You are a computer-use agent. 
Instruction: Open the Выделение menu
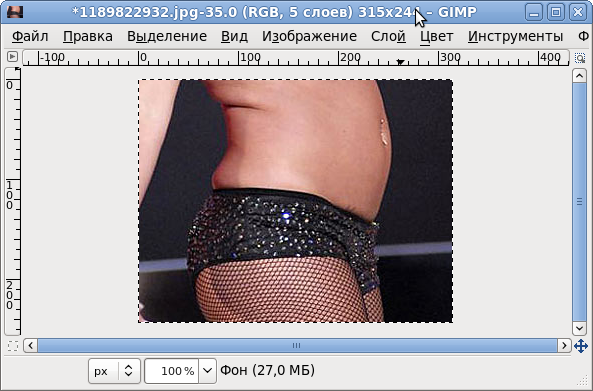click(167, 36)
